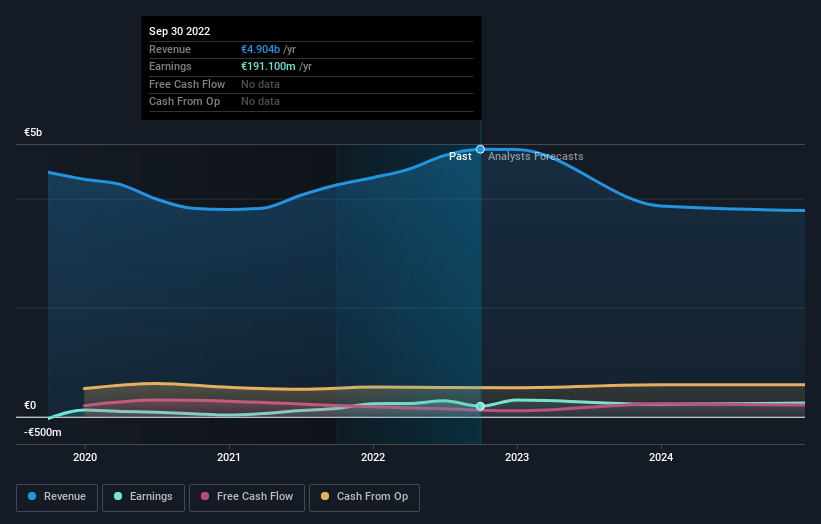Select the 2024 x-axis label
The width and height of the screenshot is (821, 524).
coord(661,457)
